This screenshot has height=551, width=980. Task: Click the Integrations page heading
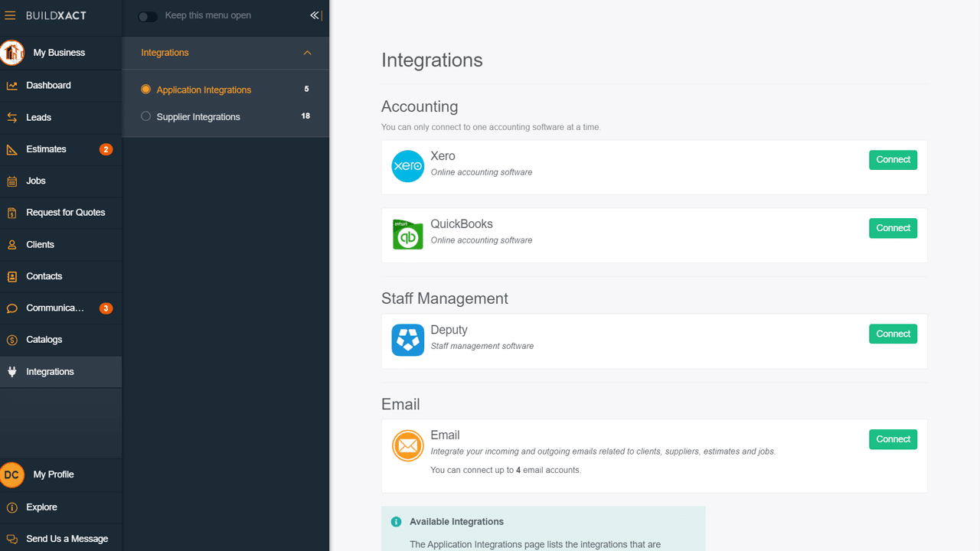(432, 60)
